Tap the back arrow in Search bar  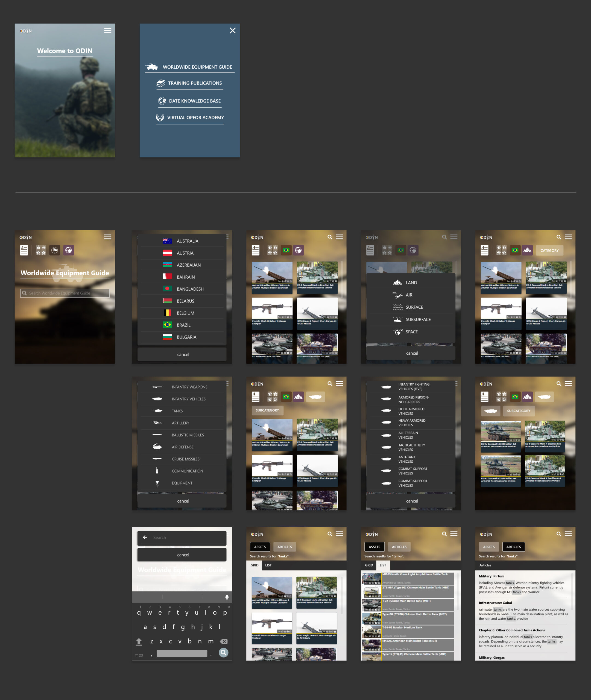pos(145,537)
